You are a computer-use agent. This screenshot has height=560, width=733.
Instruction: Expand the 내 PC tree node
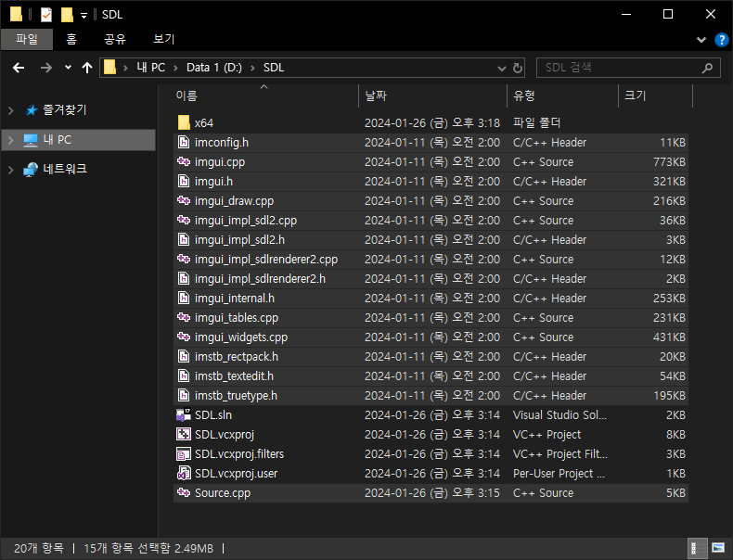pyautogui.click(x=11, y=140)
